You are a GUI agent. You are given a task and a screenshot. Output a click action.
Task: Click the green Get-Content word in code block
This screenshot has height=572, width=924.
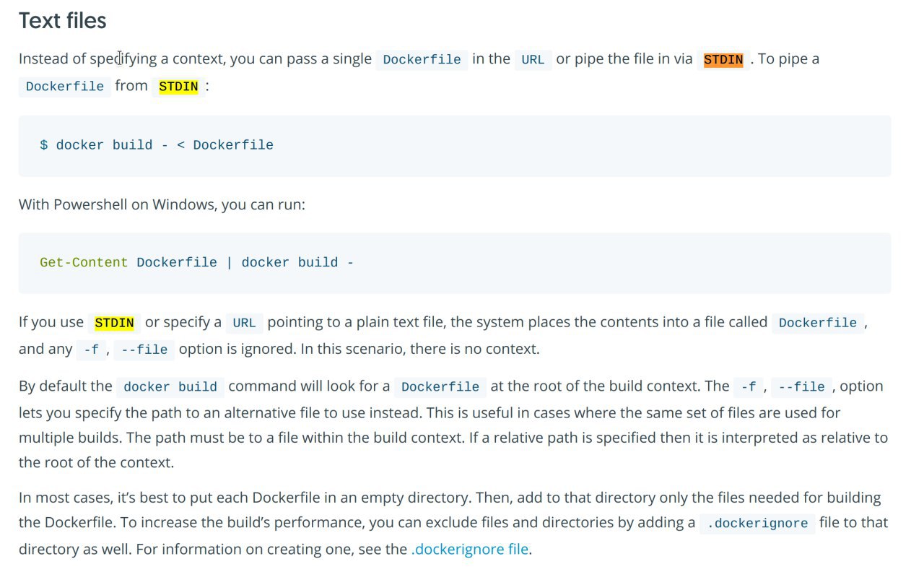84,263
